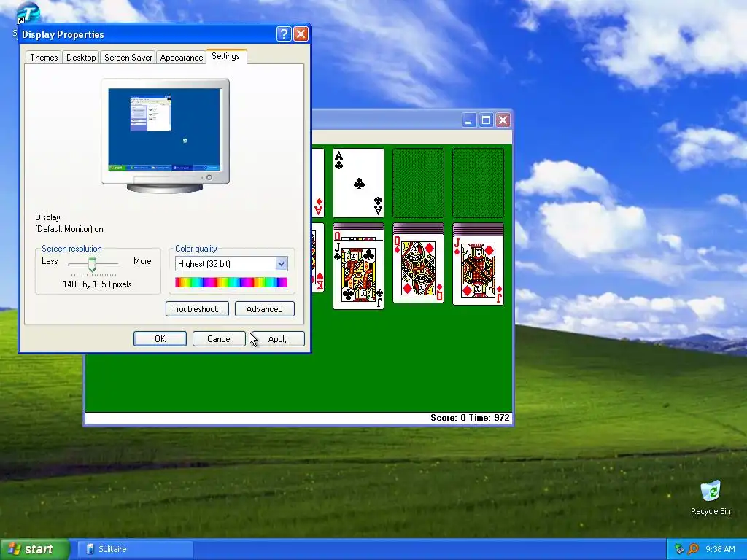Click the Screen resolution slider thumb

pos(92,264)
